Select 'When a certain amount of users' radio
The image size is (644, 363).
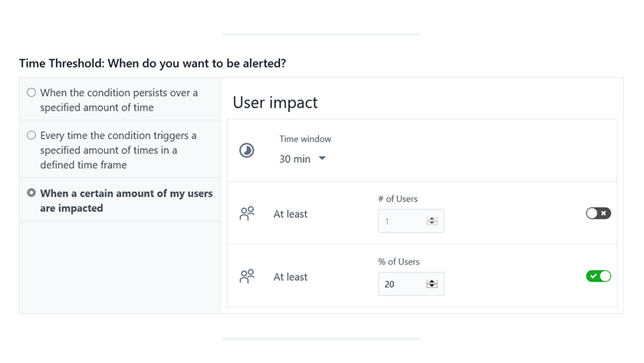pyautogui.click(x=31, y=193)
